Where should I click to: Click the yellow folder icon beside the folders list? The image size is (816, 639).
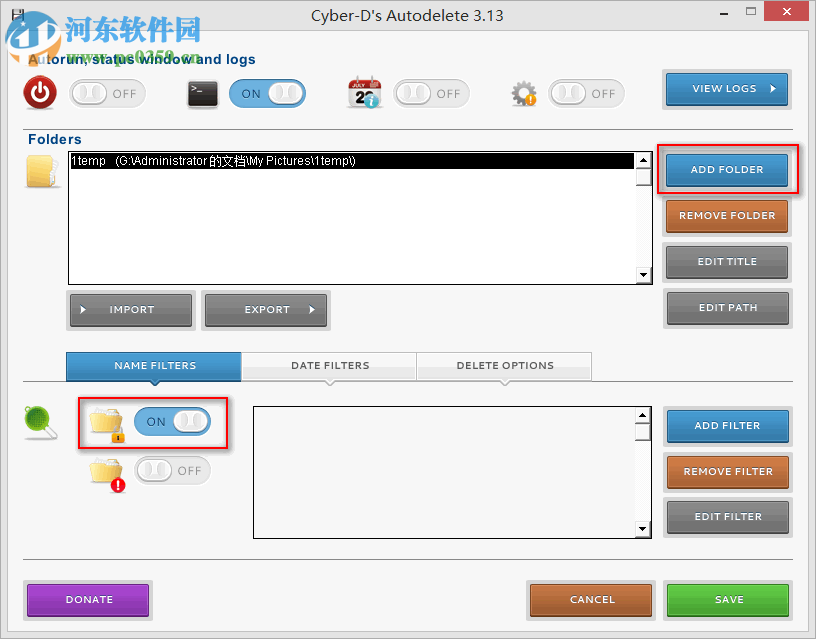pyautogui.click(x=40, y=171)
